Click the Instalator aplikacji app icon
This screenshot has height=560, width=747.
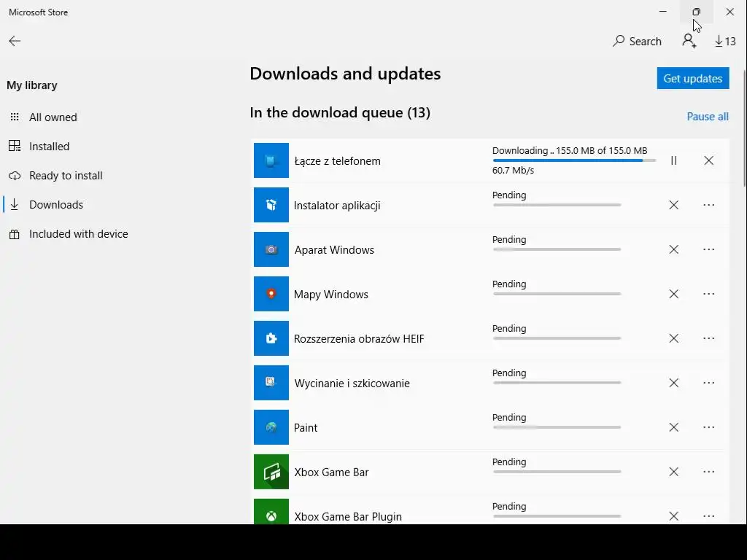click(271, 205)
